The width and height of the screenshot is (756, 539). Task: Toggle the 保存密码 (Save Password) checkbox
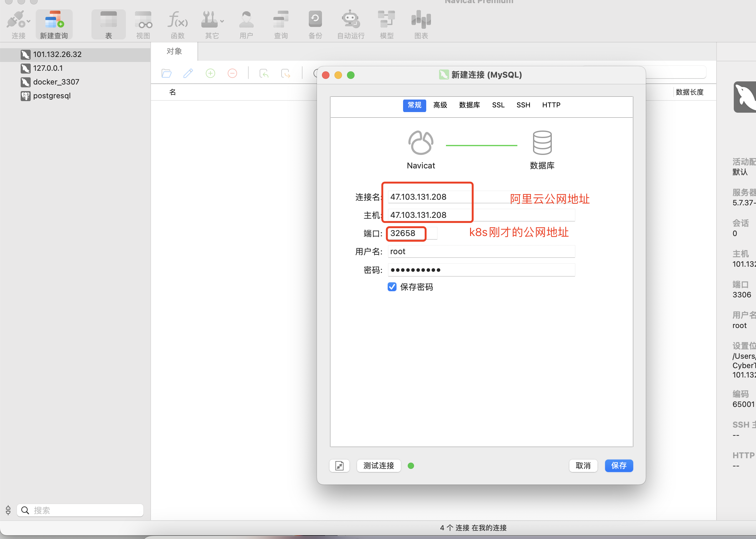click(x=392, y=287)
